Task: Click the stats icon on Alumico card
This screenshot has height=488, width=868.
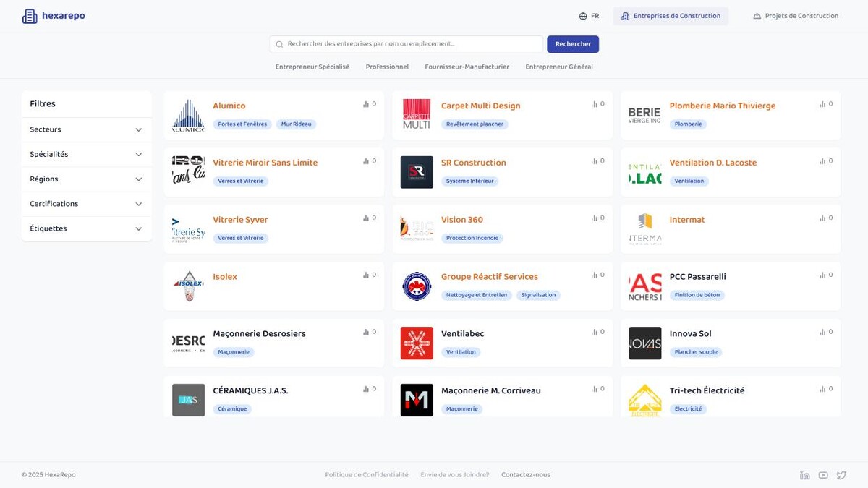Action: (366, 104)
